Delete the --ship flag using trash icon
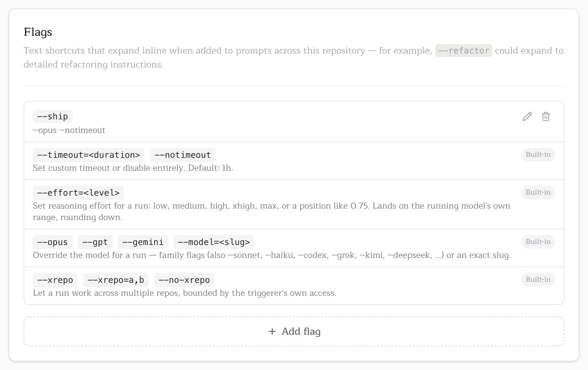Viewport: 588px width, 370px height. tap(546, 116)
